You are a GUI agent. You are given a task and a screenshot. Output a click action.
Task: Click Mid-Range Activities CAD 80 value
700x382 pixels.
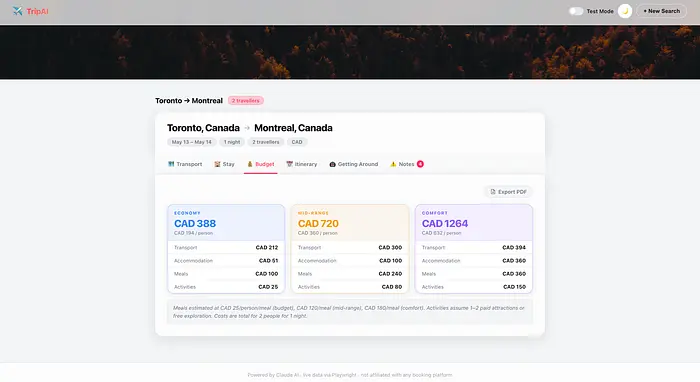coord(392,287)
